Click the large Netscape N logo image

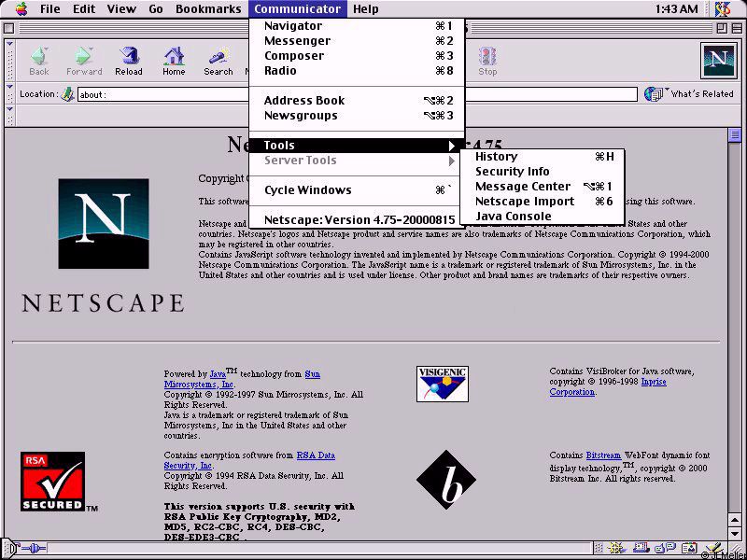104,224
